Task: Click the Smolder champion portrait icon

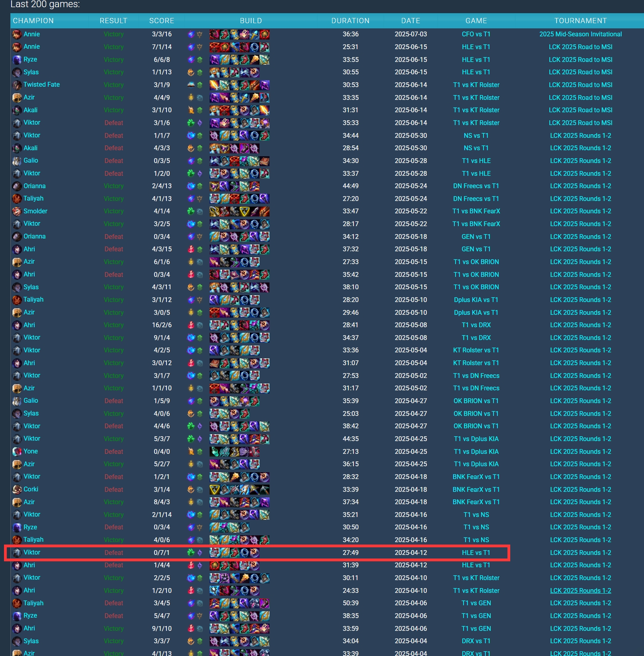Action: point(17,211)
